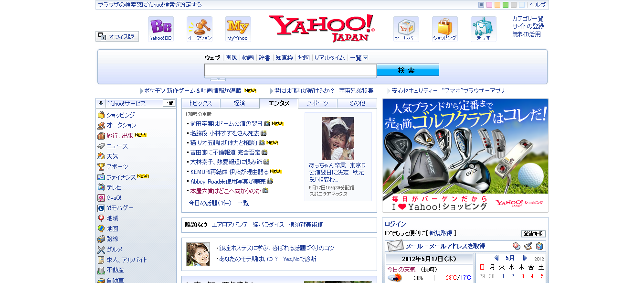Click the Y!モバゲー icon
The height and width of the screenshot is (283, 644).
[x=101, y=208]
